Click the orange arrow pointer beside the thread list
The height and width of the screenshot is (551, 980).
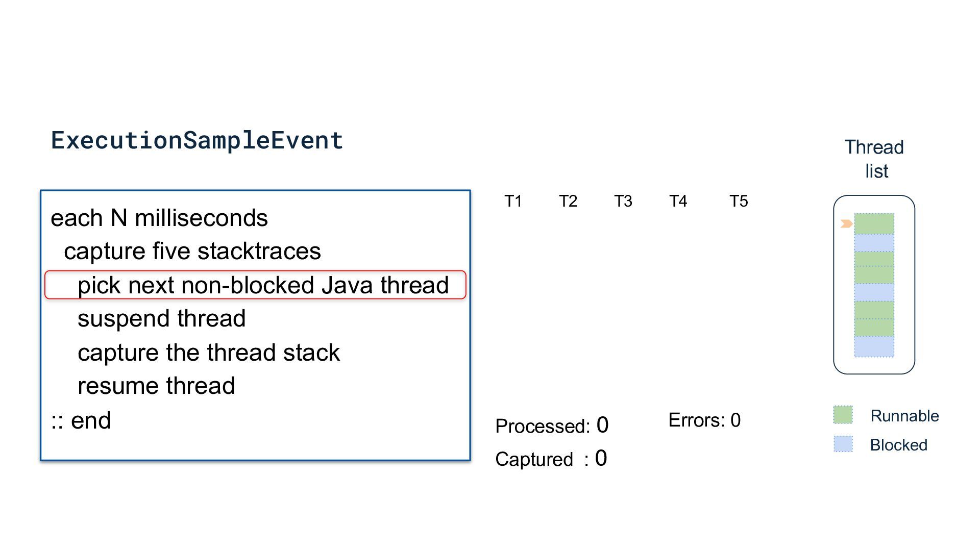[846, 223]
